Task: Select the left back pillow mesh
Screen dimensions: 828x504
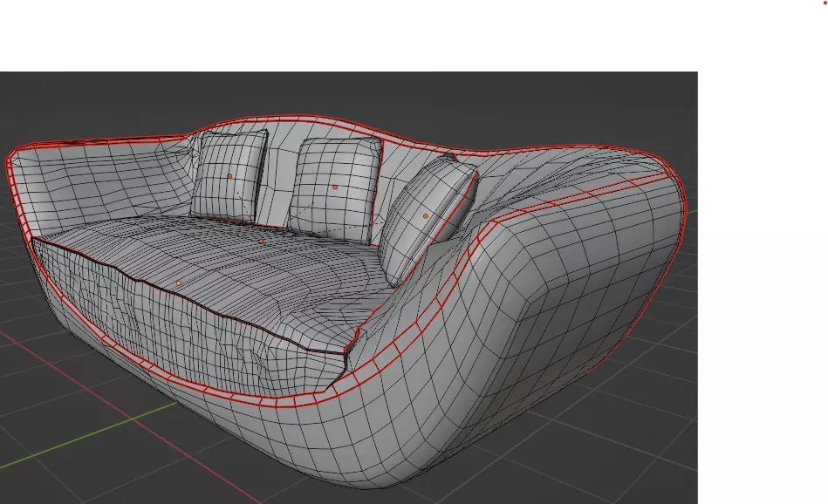Action: pos(229,176)
